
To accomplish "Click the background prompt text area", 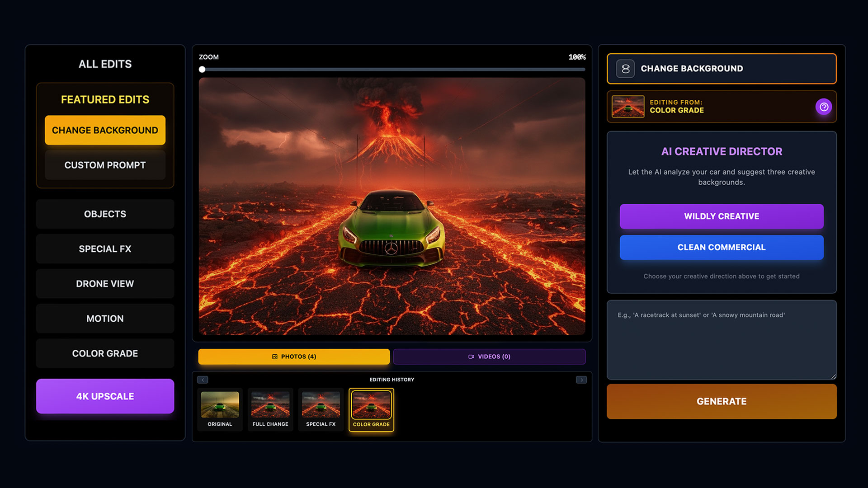I will pyautogui.click(x=721, y=339).
